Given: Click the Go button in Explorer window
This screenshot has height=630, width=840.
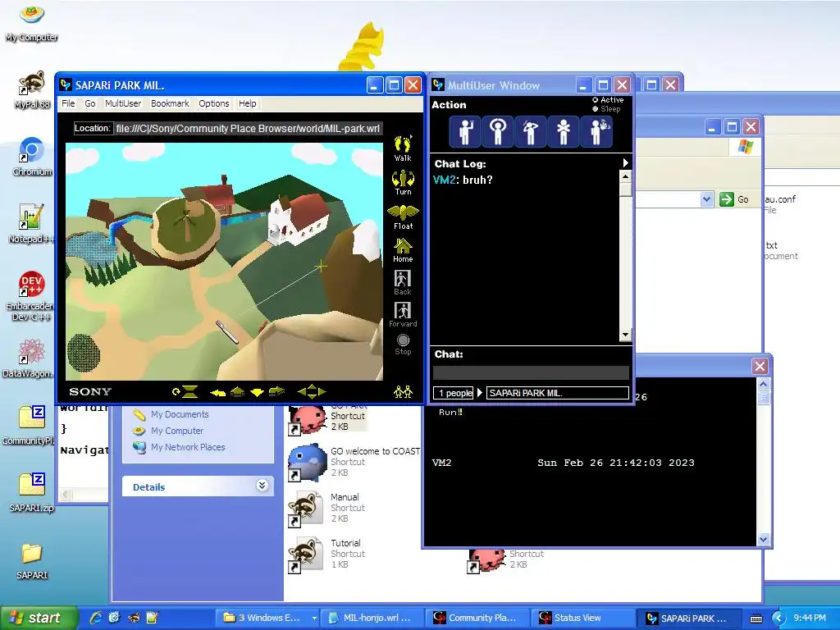Looking at the screenshot, I should 734,199.
